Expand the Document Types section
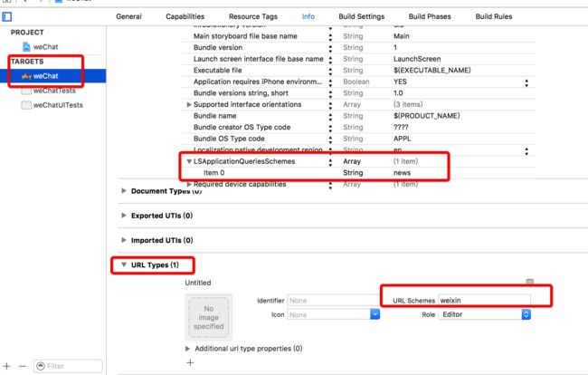 pos(124,191)
